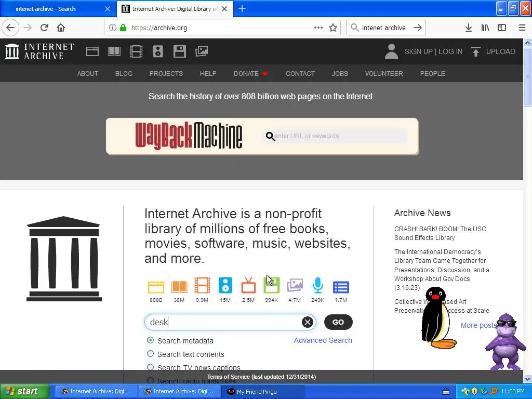Open the Images icon in header
This screenshot has height=399, width=532.
202,51
